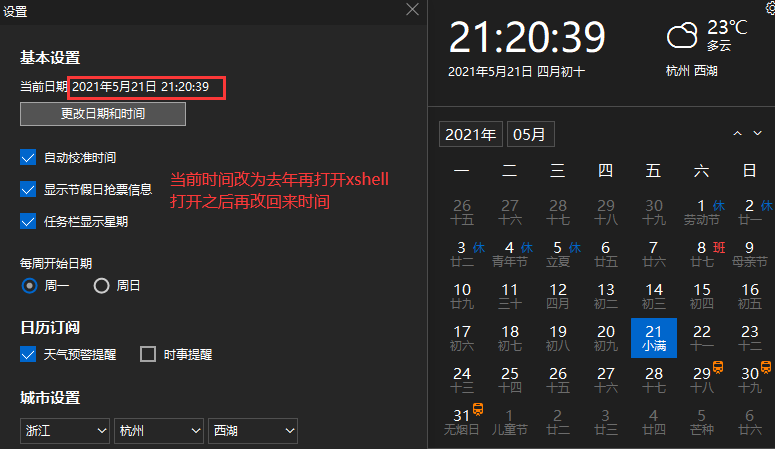Click the train ticket icon on May 30
The width and height of the screenshot is (775, 449).
(766, 367)
